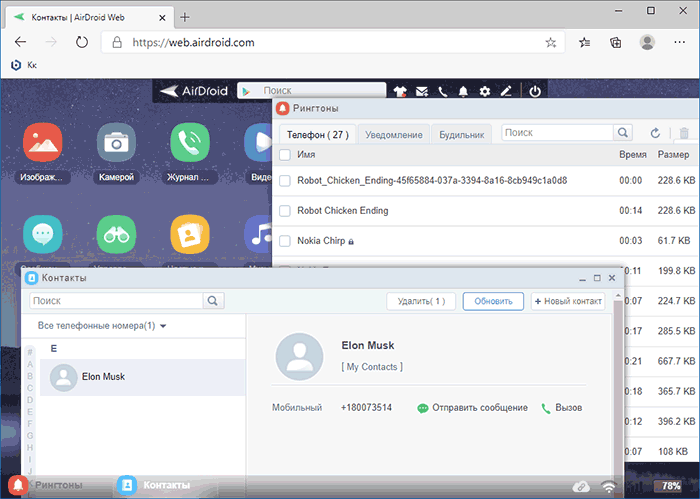Click the pencil edit icon in AirDroid toolbar
This screenshot has width=700, height=499.
click(x=506, y=91)
